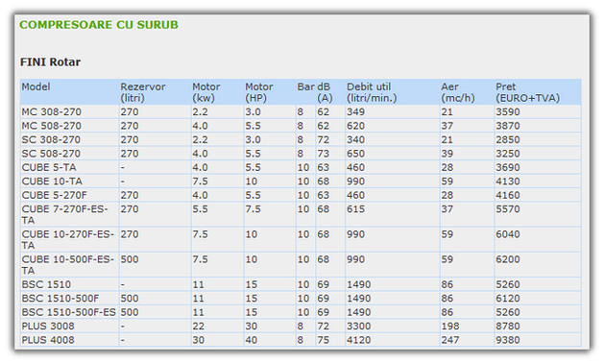Click price 3870 in MC 508-270 row
The width and height of the screenshot is (604, 364).
(508, 126)
